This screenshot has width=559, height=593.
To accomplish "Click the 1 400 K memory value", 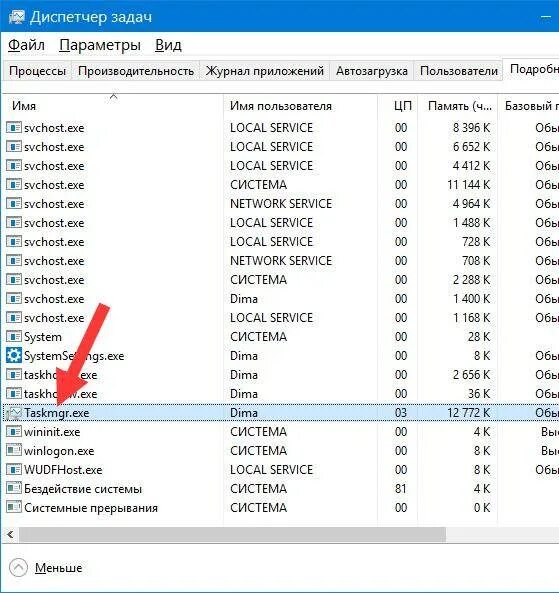I will click(x=471, y=298).
